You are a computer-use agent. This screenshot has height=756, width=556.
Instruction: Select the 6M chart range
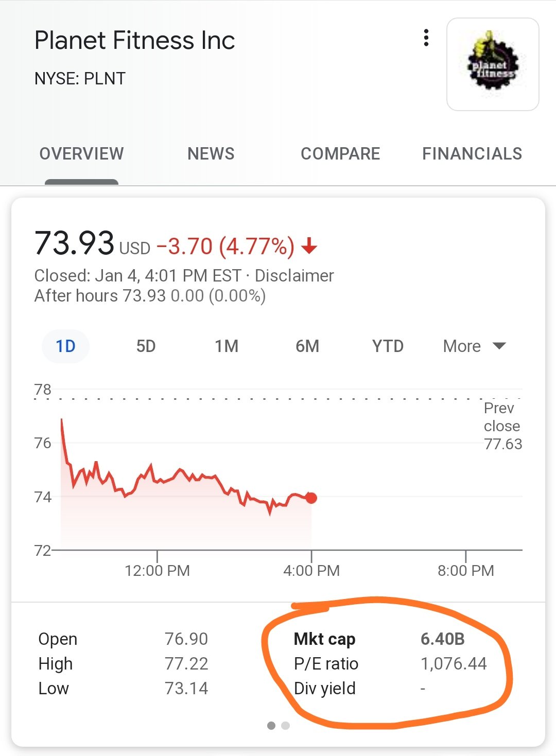(x=307, y=346)
